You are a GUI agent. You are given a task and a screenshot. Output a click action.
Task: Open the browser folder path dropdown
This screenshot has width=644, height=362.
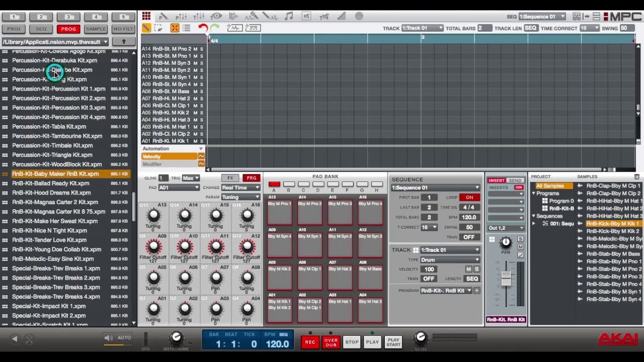55,42
